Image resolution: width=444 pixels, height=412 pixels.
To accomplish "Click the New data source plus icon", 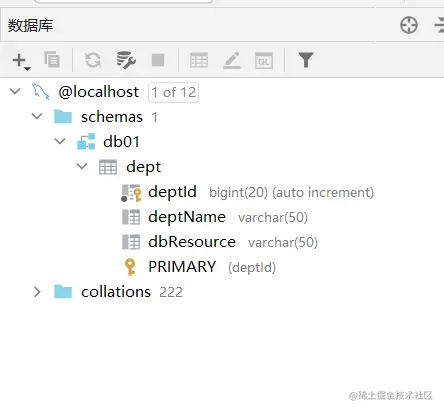I will (x=21, y=61).
